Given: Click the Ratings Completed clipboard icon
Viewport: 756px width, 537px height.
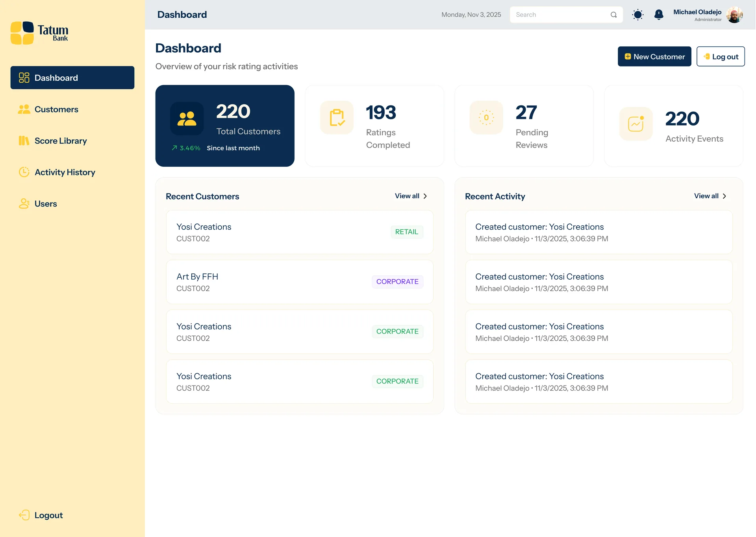Looking at the screenshot, I should click(337, 118).
